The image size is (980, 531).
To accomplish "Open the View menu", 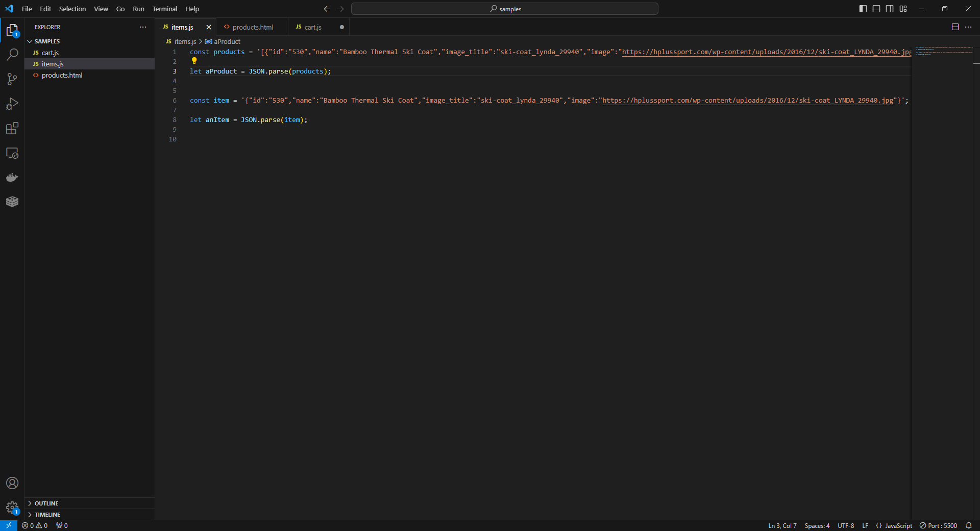I will (x=101, y=9).
